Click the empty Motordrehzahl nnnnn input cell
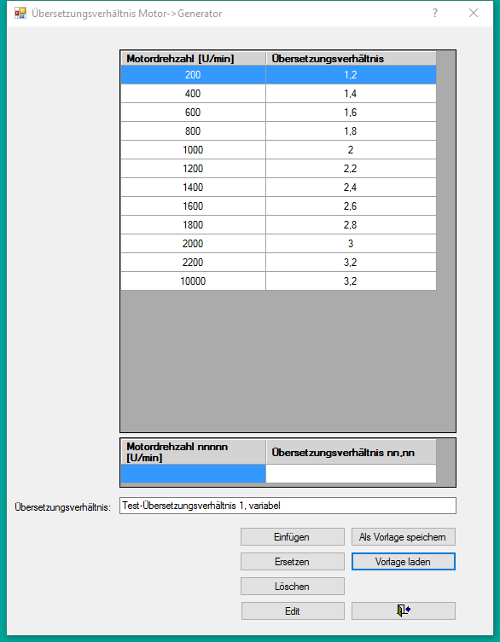Image resolution: width=500 pixels, height=642 pixels. 193,474
